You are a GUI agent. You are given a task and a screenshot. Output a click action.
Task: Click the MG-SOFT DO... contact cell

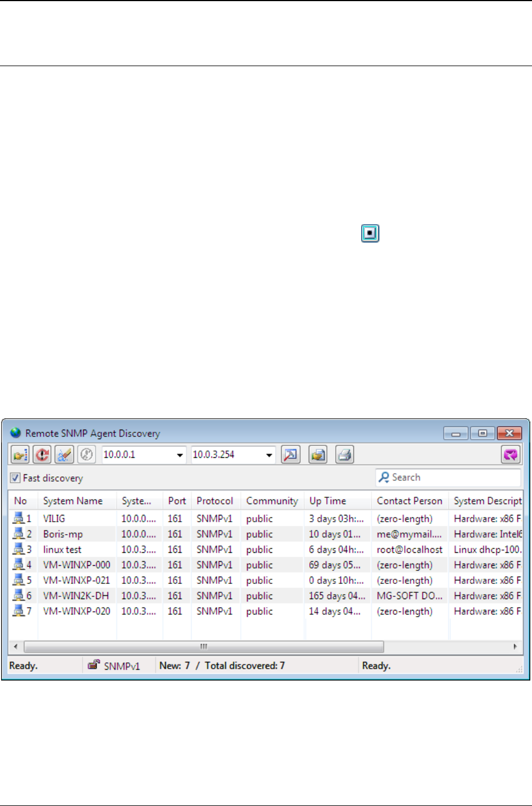point(409,596)
